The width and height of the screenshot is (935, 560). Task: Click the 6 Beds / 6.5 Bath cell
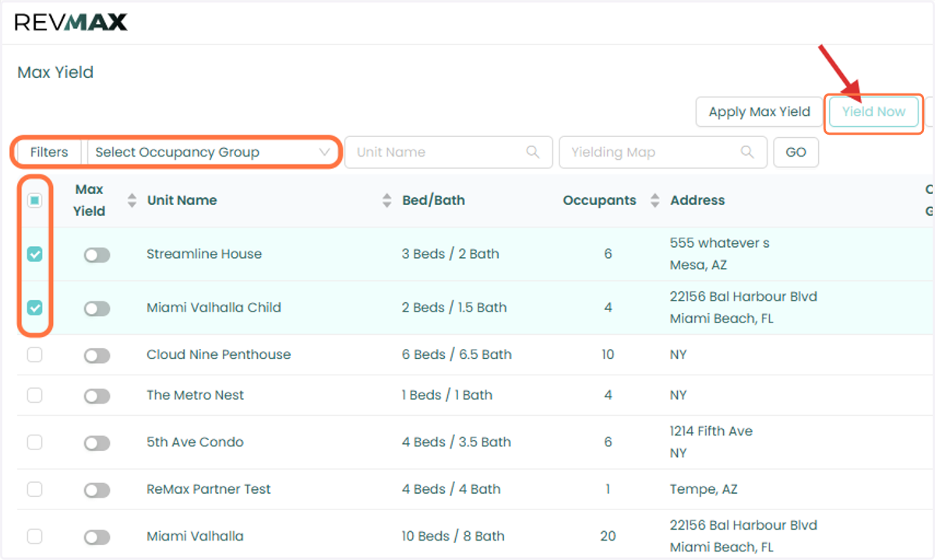[457, 354]
